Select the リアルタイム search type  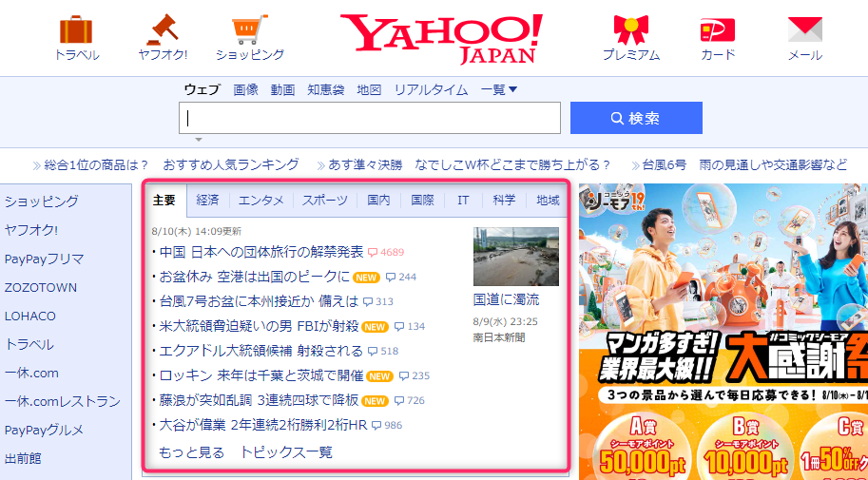(431, 90)
